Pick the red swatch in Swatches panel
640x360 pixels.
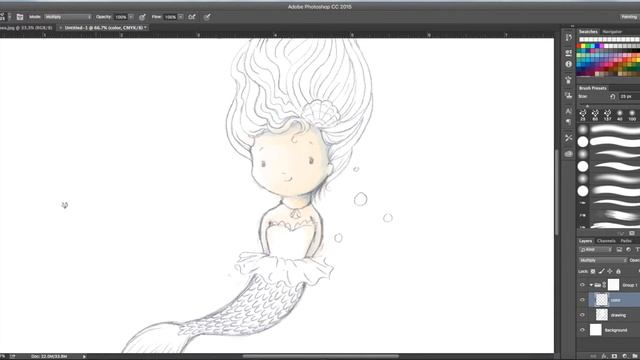click(579, 46)
